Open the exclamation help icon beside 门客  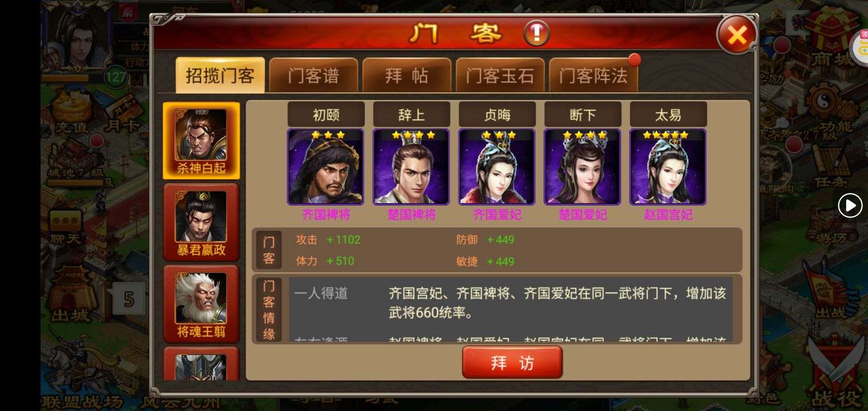(536, 34)
